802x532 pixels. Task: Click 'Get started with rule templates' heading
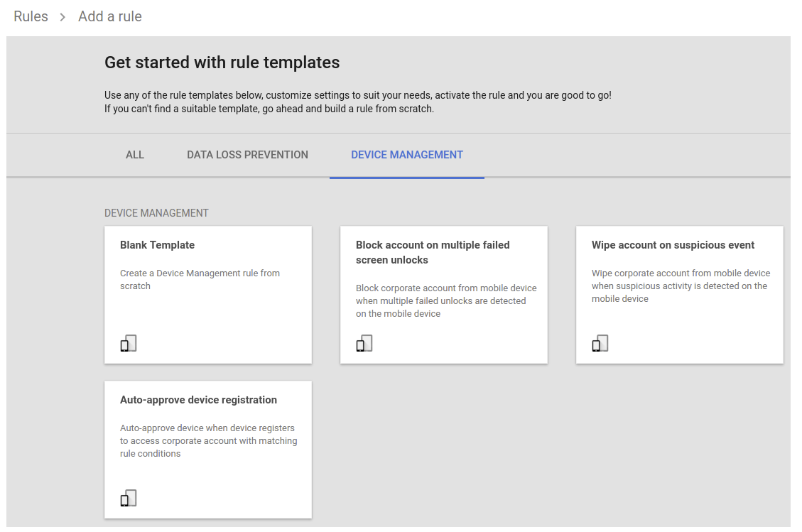tap(222, 63)
